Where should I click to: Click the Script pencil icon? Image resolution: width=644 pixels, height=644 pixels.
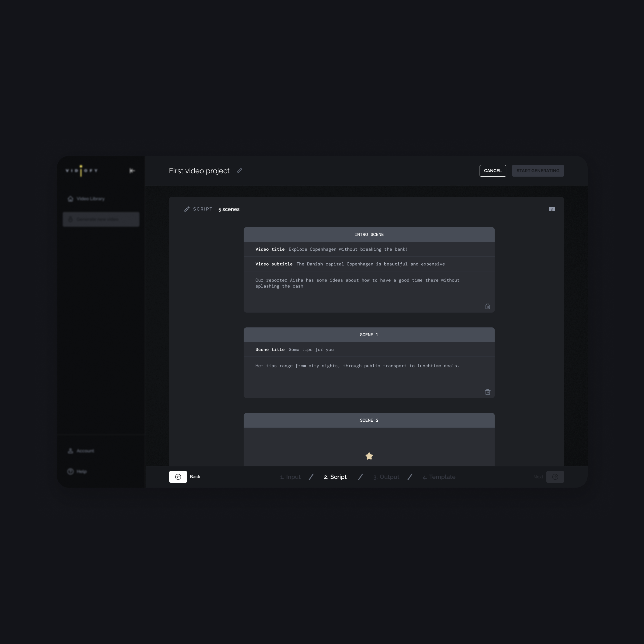click(187, 209)
